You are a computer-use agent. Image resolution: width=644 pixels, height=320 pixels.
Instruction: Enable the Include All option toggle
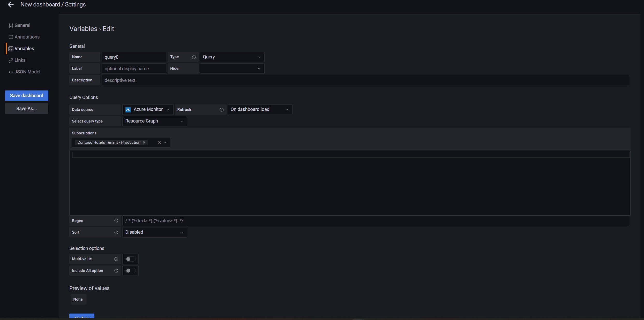130,271
